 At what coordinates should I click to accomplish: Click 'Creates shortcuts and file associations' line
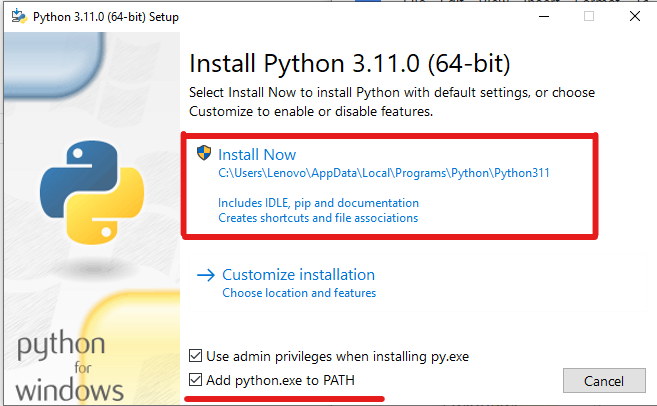(x=318, y=218)
